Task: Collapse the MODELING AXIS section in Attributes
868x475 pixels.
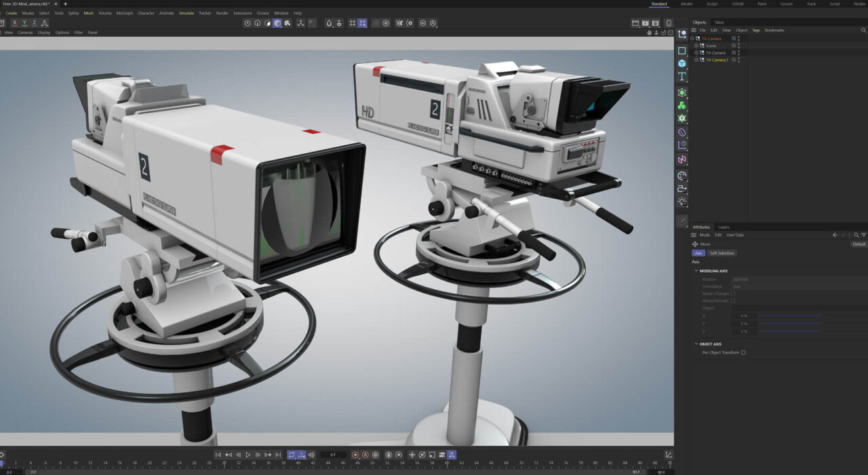Action: pyautogui.click(x=696, y=271)
